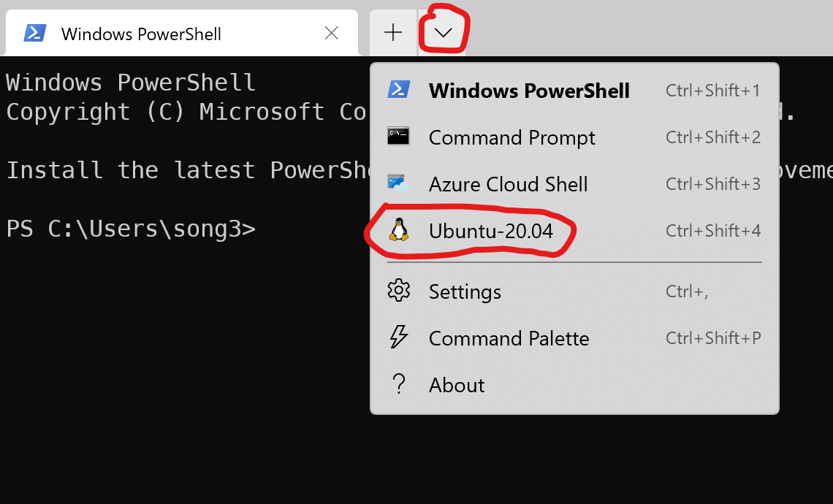Click the Settings gear icon
This screenshot has width=833, height=504.
tap(398, 291)
